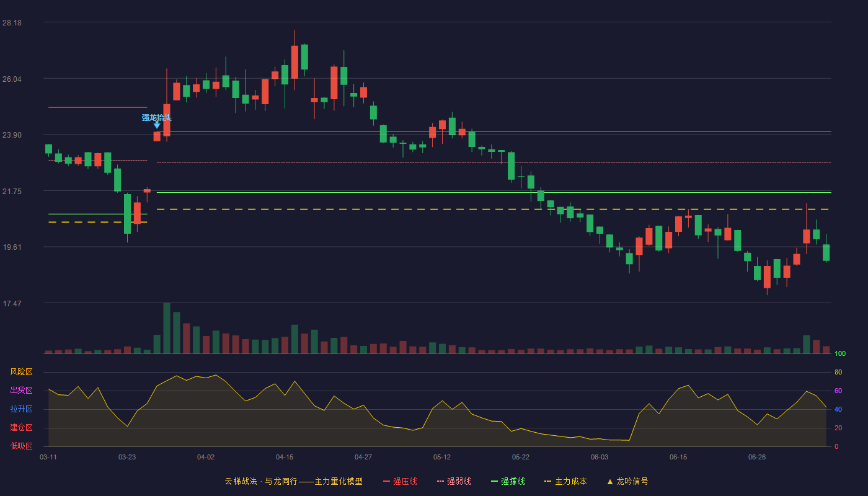868x496 pixels.
Task: Click the highest-reaching red candlestick near 28
Action: pos(294,61)
